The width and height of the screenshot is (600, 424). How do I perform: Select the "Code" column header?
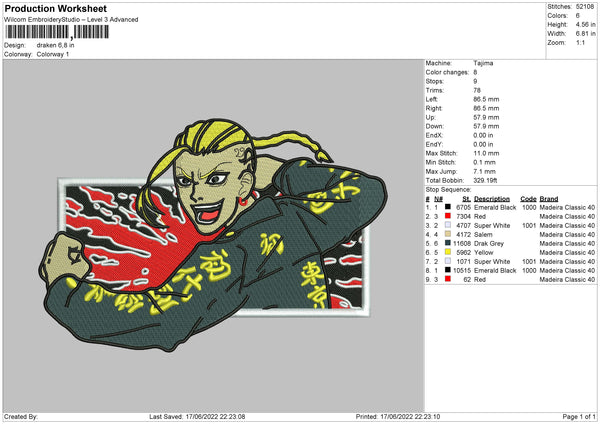click(528, 199)
